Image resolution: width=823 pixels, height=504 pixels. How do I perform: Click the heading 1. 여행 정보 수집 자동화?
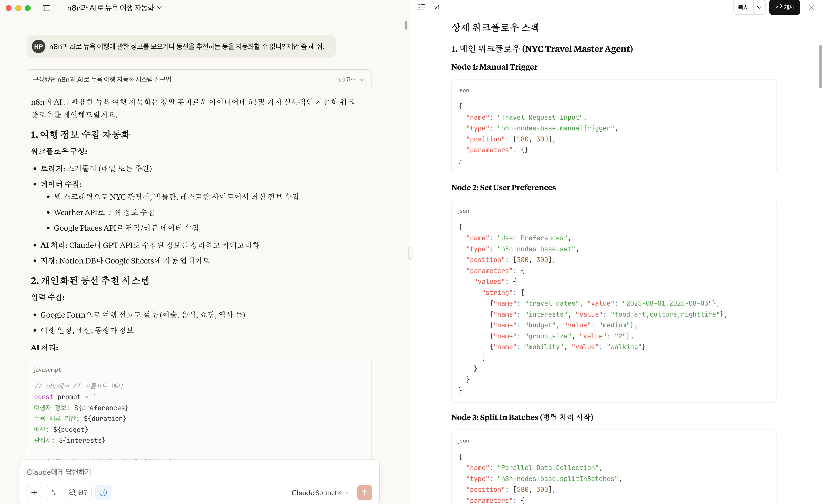click(x=80, y=134)
